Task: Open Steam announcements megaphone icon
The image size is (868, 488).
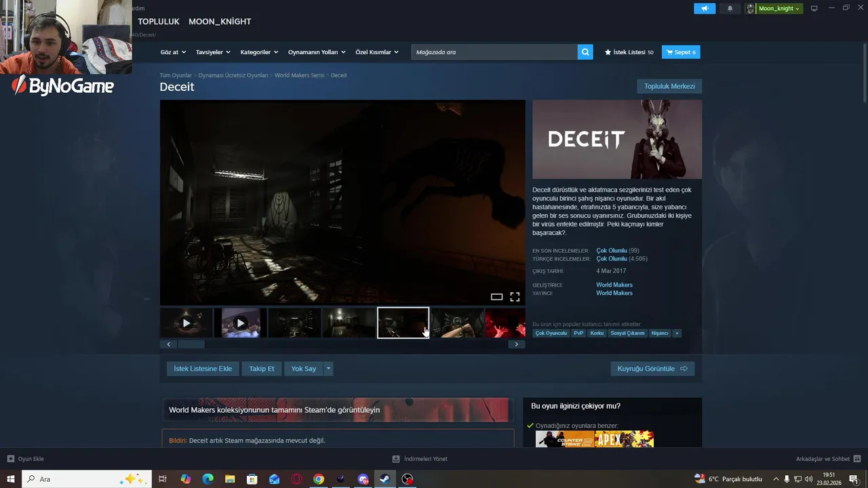Action: 705,8
